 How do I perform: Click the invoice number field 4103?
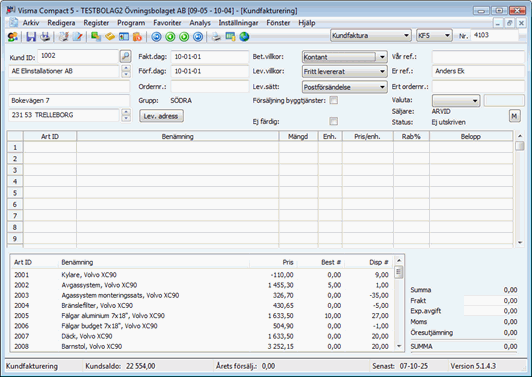[x=495, y=35]
